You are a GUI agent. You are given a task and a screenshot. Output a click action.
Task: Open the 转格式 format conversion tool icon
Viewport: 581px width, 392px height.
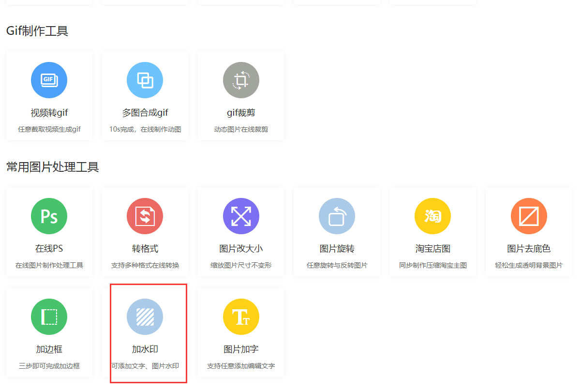(145, 216)
